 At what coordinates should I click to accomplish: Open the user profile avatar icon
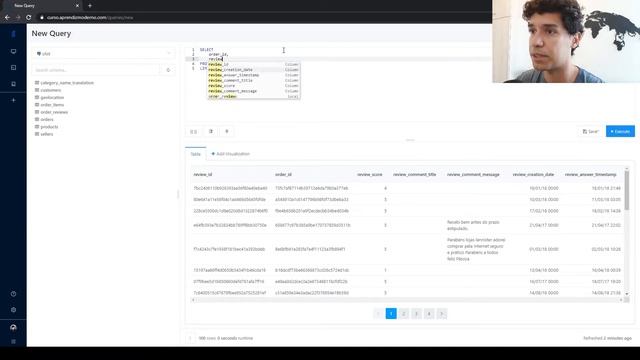13,327
